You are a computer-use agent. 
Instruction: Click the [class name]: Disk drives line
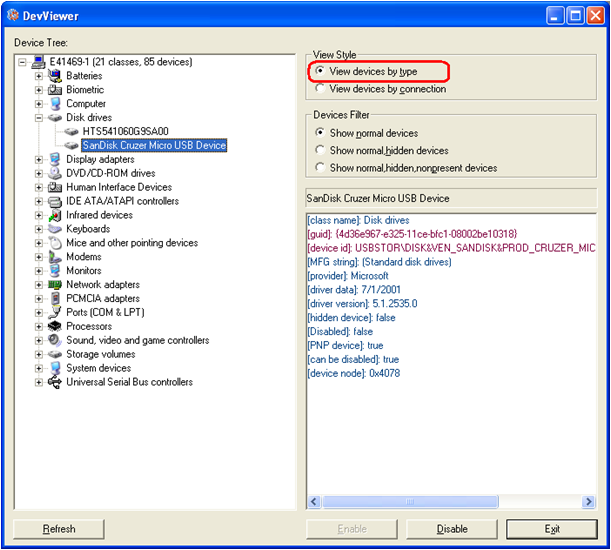point(358,220)
